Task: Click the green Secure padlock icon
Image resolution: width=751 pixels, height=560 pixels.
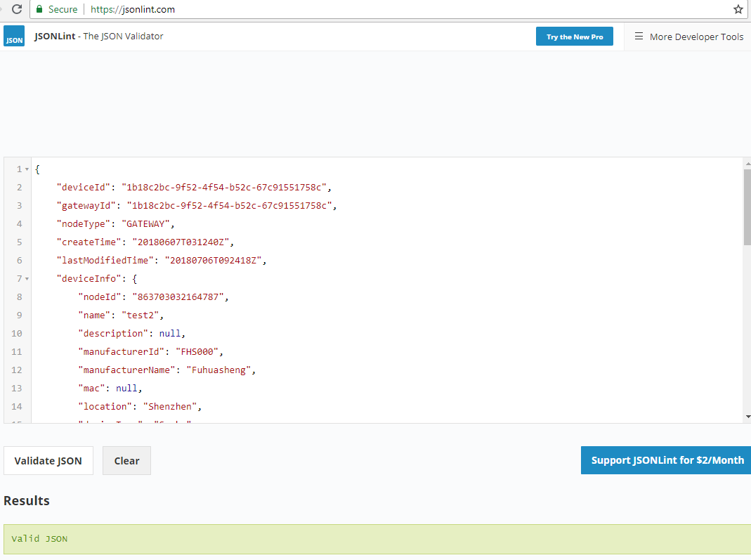Action: pyautogui.click(x=39, y=9)
